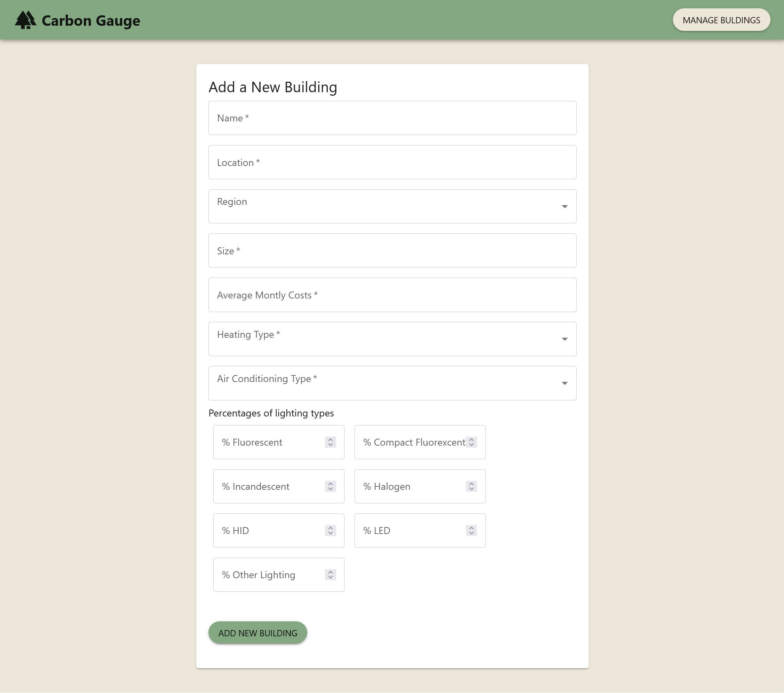Open the Manage Buldings page
This screenshot has height=693, width=784.
pyautogui.click(x=721, y=20)
